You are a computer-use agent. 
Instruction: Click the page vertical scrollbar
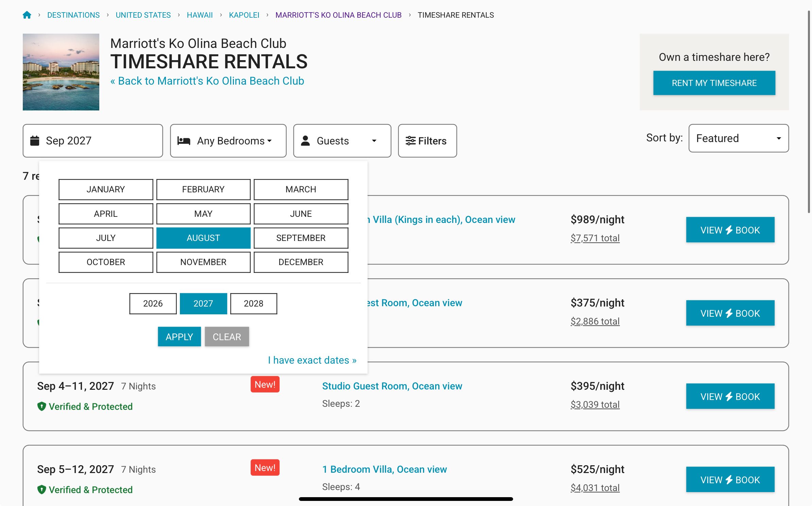[809, 112]
